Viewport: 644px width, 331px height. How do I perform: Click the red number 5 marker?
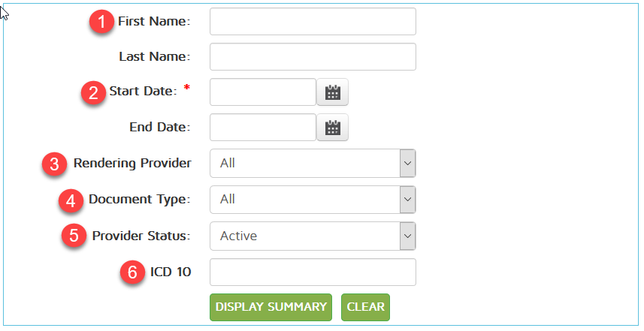(75, 236)
